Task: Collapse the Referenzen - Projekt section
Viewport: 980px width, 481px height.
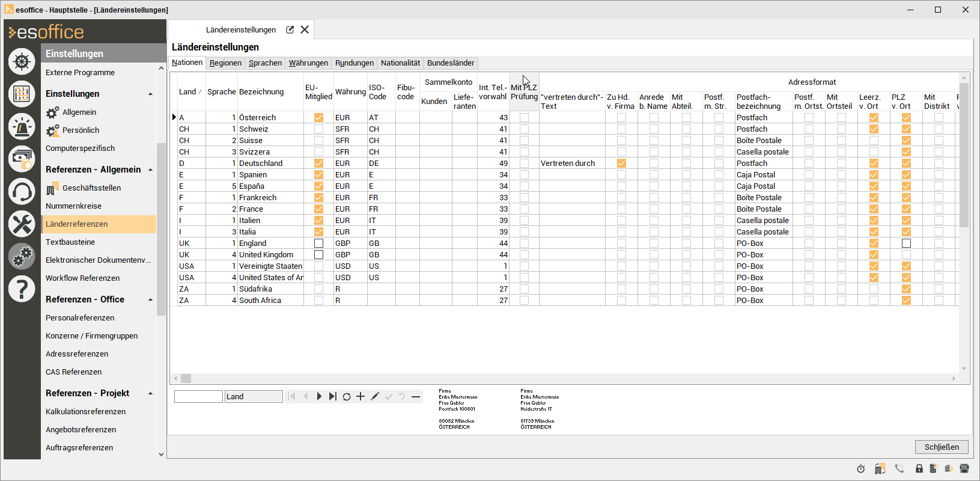Action: point(150,394)
